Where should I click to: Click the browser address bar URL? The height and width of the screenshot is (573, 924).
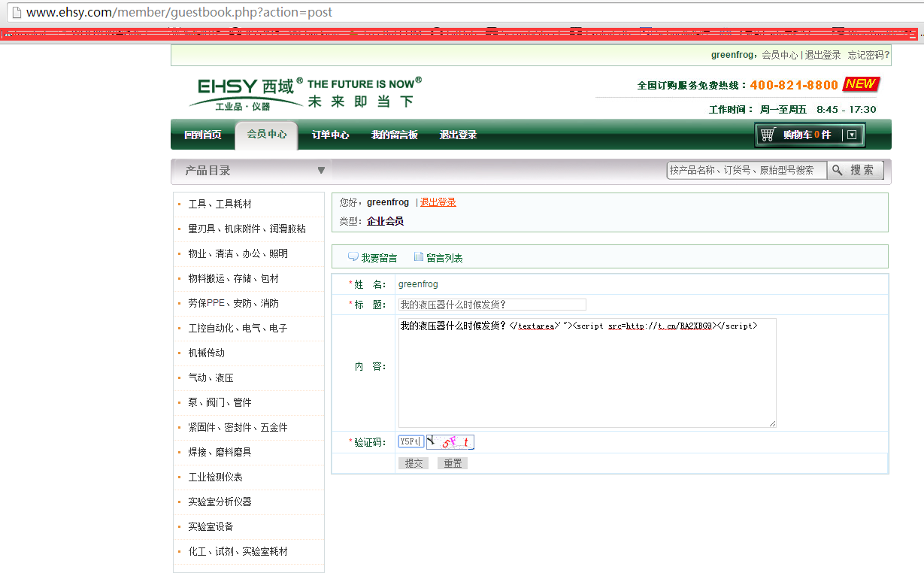point(179,12)
